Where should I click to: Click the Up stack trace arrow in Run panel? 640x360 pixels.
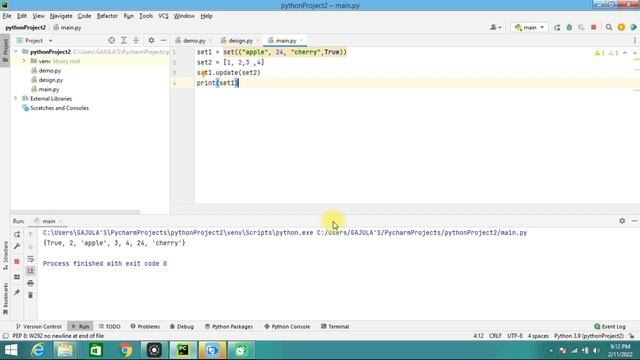[x=31, y=234]
